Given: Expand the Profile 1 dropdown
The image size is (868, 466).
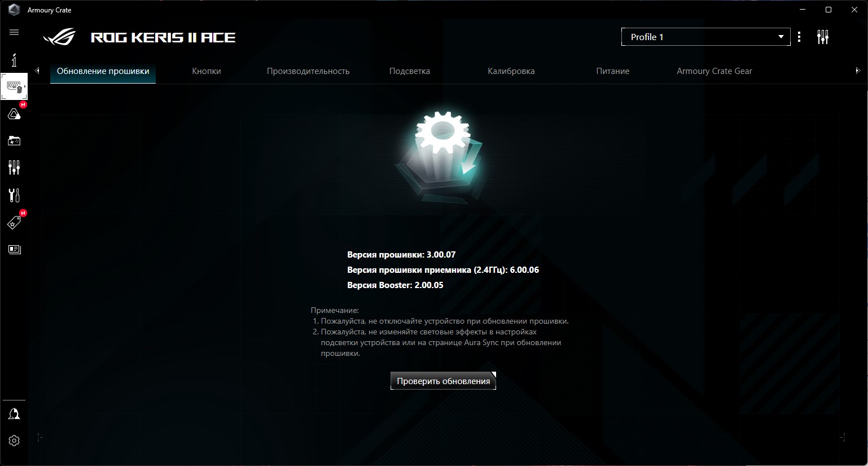Looking at the screenshot, I should [705, 37].
